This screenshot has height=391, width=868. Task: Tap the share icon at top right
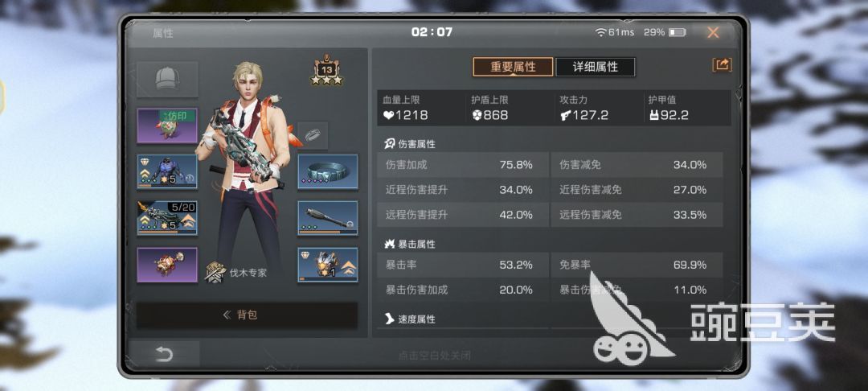tap(722, 65)
